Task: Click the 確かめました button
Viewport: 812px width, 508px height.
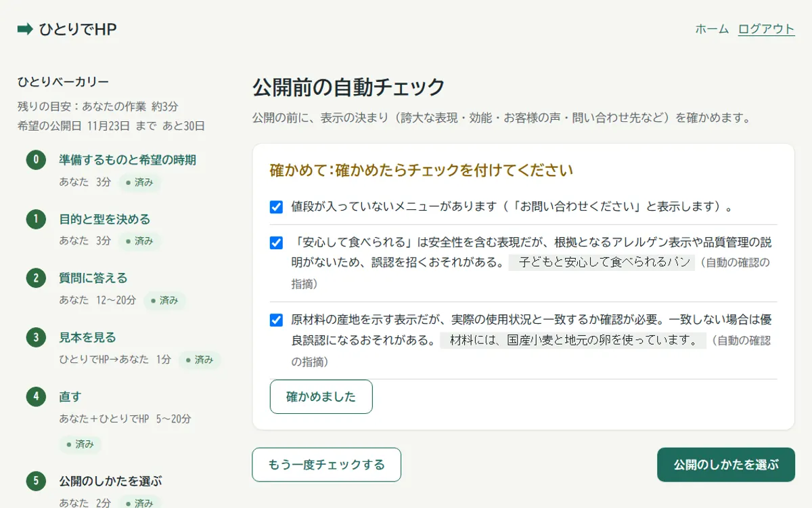Action: 321,397
